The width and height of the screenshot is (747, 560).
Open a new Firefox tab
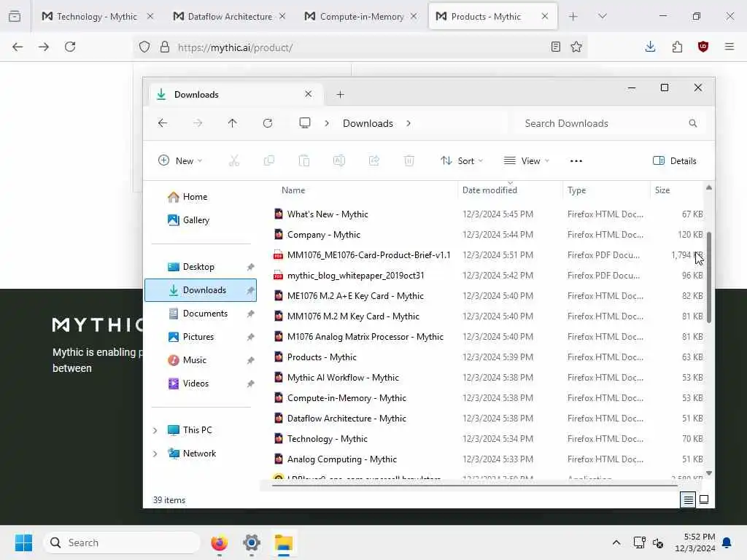coord(573,17)
